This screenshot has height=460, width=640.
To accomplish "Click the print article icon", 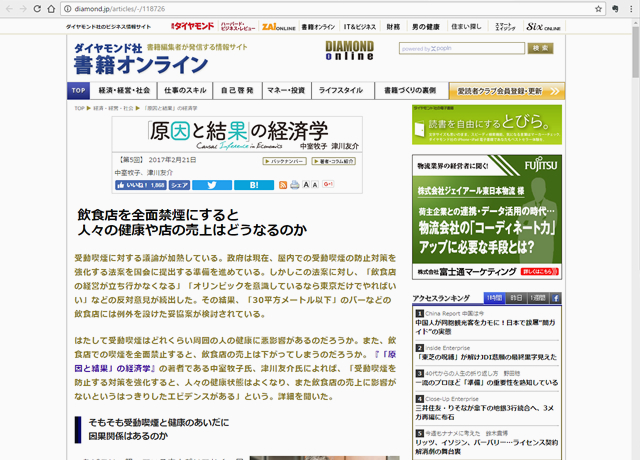I will (x=294, y=185).
